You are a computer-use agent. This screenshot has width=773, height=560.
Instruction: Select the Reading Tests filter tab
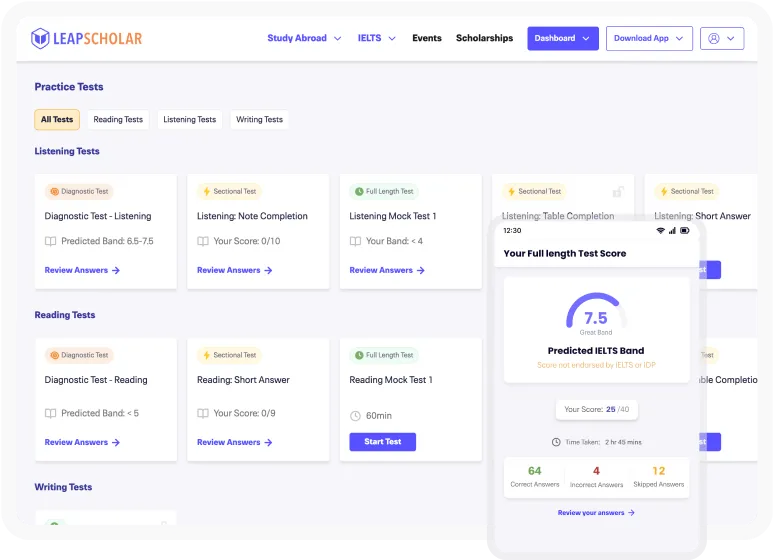(x=118, y=119)
